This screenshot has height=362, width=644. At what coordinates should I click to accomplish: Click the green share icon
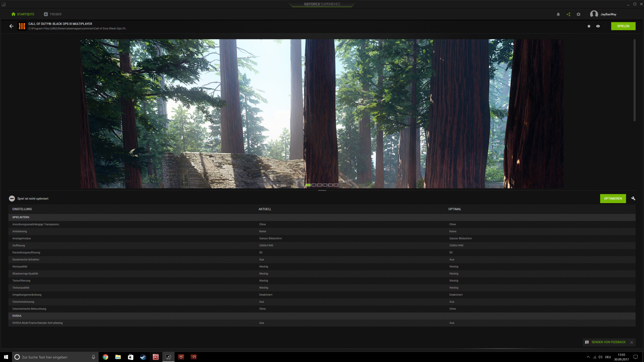pyautogui.click(x=569, y=14)
